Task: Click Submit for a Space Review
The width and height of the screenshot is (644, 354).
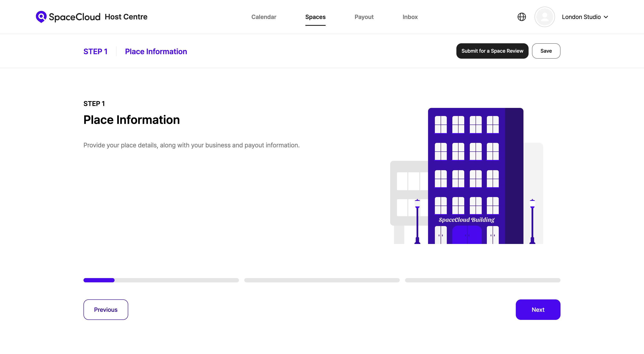Action: coord(492,51)
